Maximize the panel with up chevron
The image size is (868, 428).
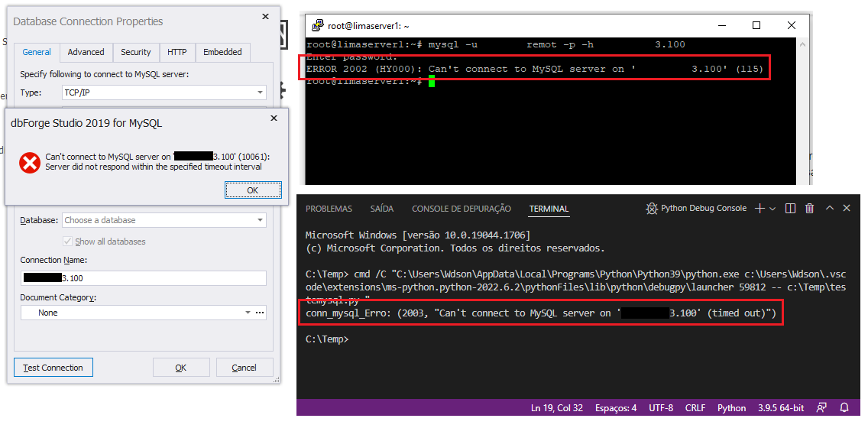click(829, 208)
